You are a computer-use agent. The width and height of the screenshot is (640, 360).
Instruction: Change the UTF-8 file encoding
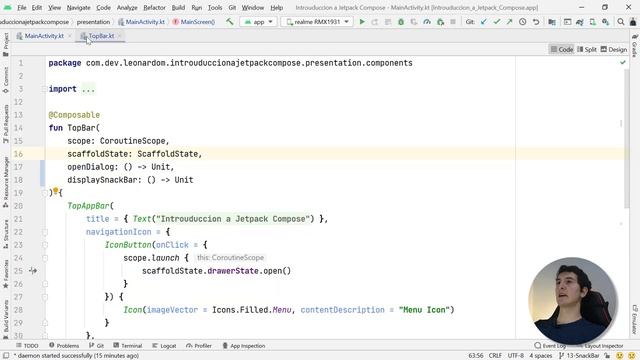click(x=516, y=356)
